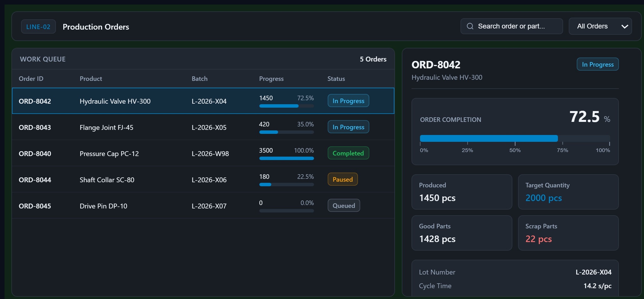Screen dimensions: 644x299
Task: Select the ORD-8044 order row
Action: tap(203, 179)
